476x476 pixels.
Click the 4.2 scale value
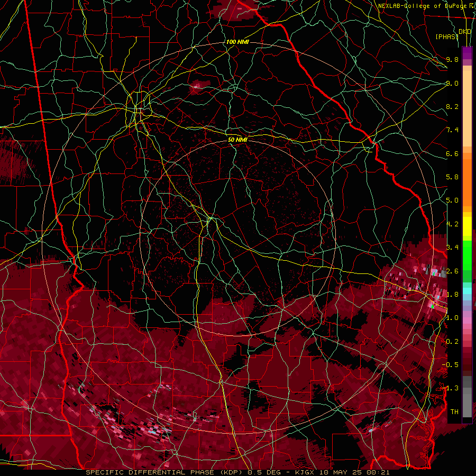pos(452,224)
